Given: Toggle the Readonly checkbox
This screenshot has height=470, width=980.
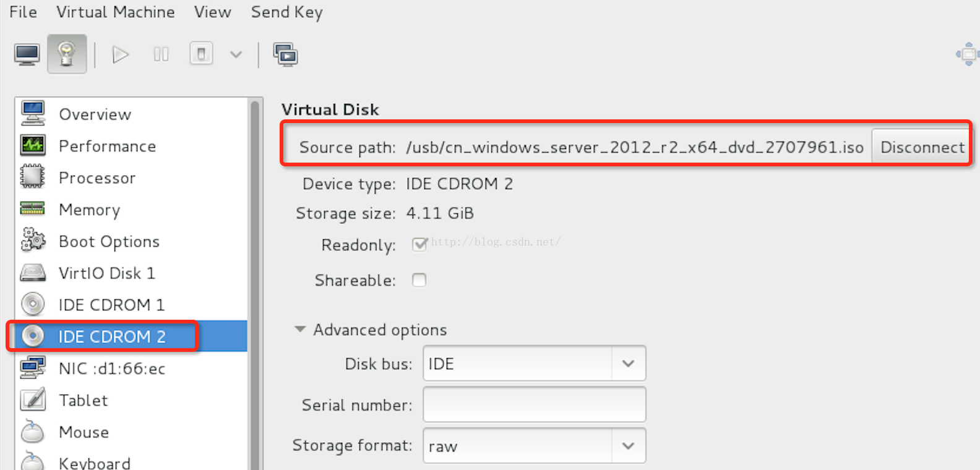Looking at the screenshot, I should tap(419, 245).
